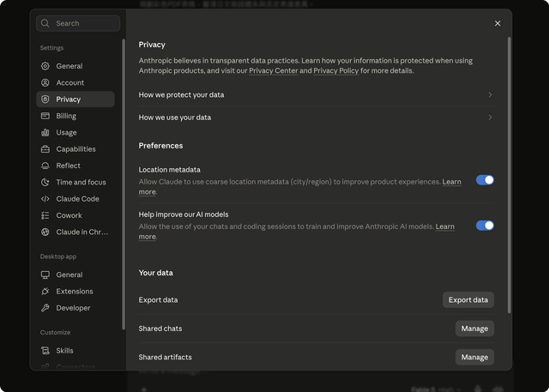The height and width of the screenshot is (392, 549).
Task: Click the Usage bar chart icon
Action: pyautogui.click(x=45, y=132)
